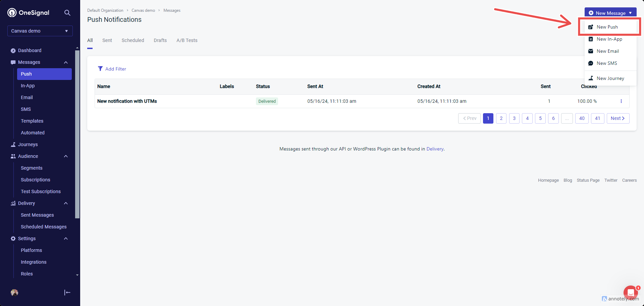Open the Delivery link in the note
The image size is (644, 306).
pyautogui.click(x=435, y=149)
